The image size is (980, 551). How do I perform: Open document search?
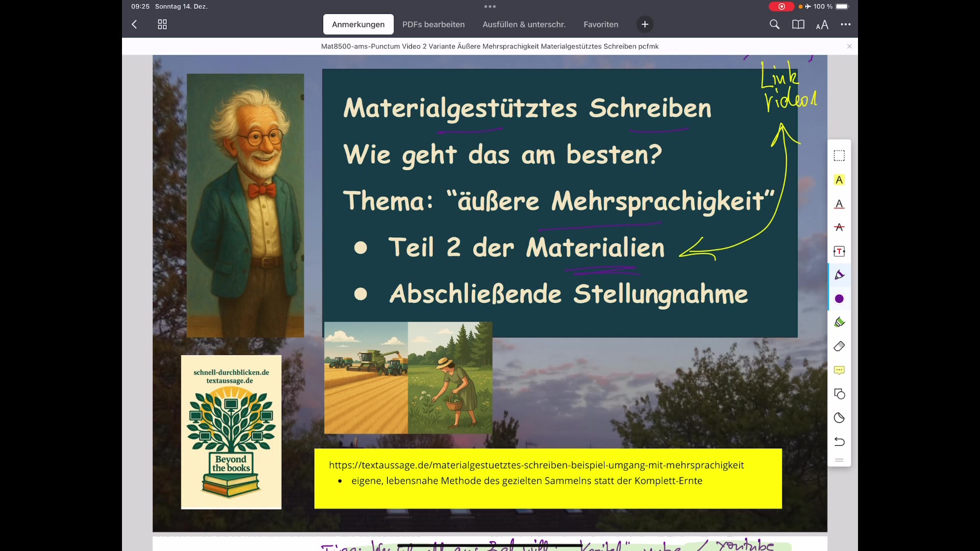[x=774, y=24]
